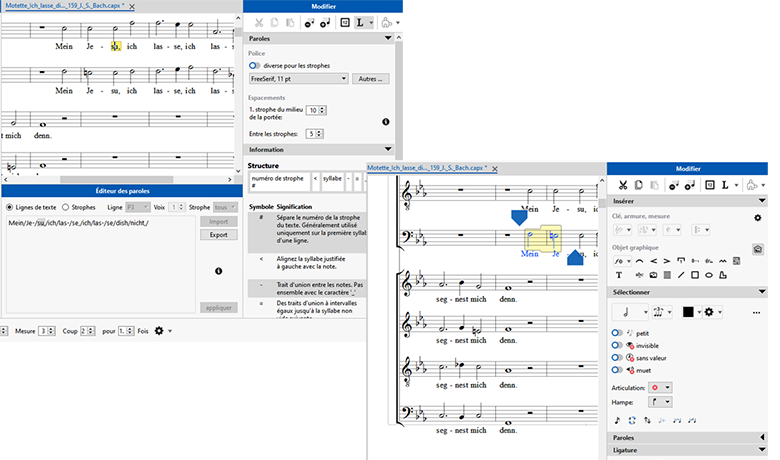Click the lyrics L icon in left Modifier toolbar
Screen dimensions: 780x460
[x=360, y=22]
